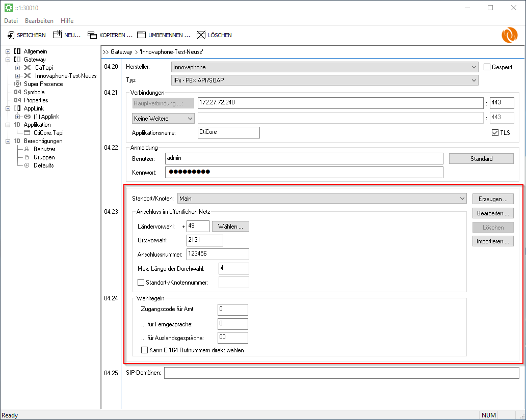The width and height of the screenshot is (526, 420).
Task: Open the Hilfe menu
Action: coord(67,21)
